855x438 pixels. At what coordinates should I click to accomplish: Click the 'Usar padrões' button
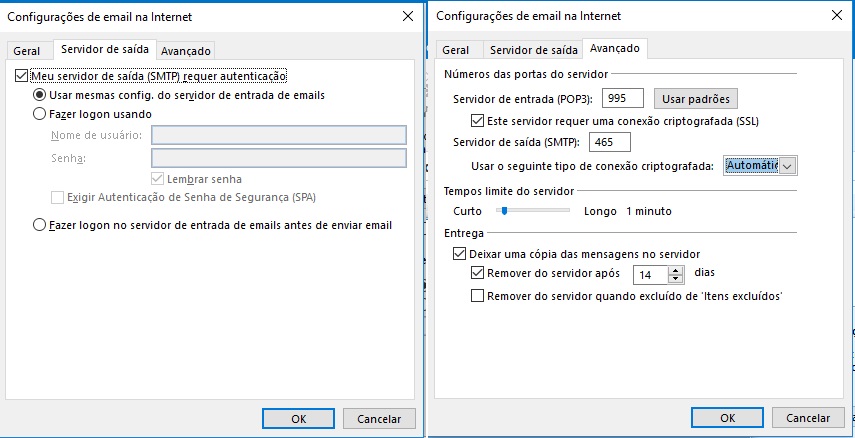tap(696, 99)
